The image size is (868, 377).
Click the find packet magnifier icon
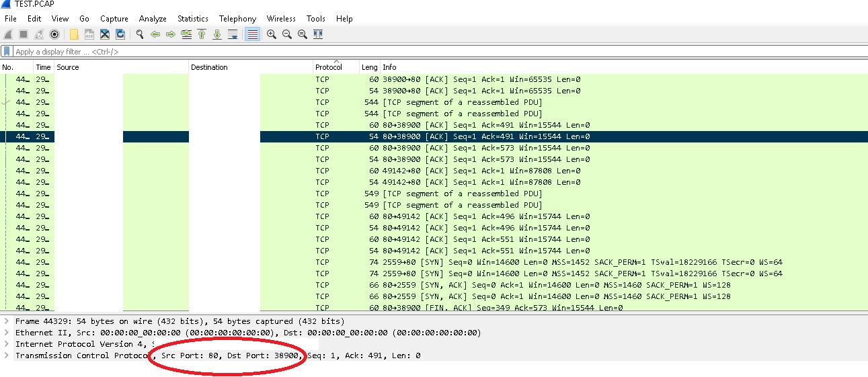tap(140, 34)
